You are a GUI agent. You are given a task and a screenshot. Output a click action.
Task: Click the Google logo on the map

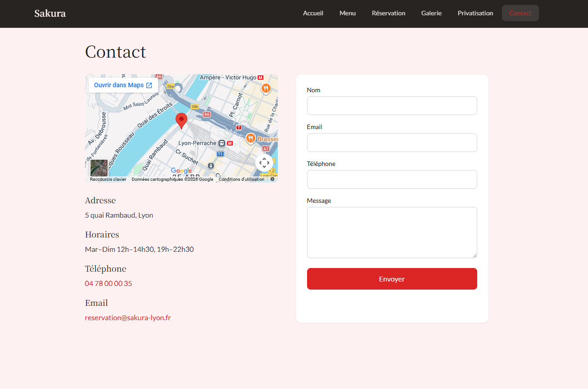pyautogui.click(x=181, y=170)
